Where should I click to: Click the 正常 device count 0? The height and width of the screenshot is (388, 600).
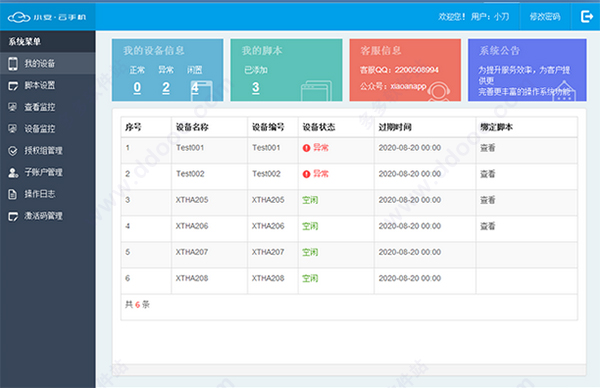tap(137, 88)
